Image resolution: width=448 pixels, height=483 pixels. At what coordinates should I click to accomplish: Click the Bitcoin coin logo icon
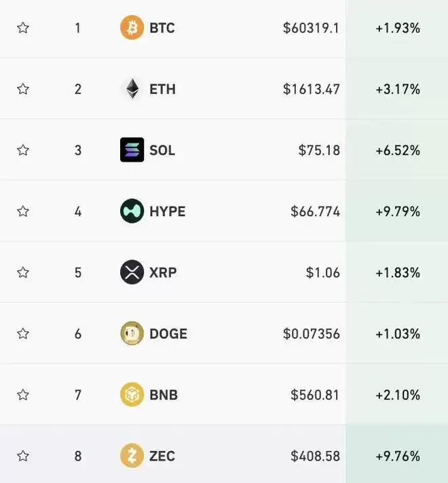tap(132, 28)
